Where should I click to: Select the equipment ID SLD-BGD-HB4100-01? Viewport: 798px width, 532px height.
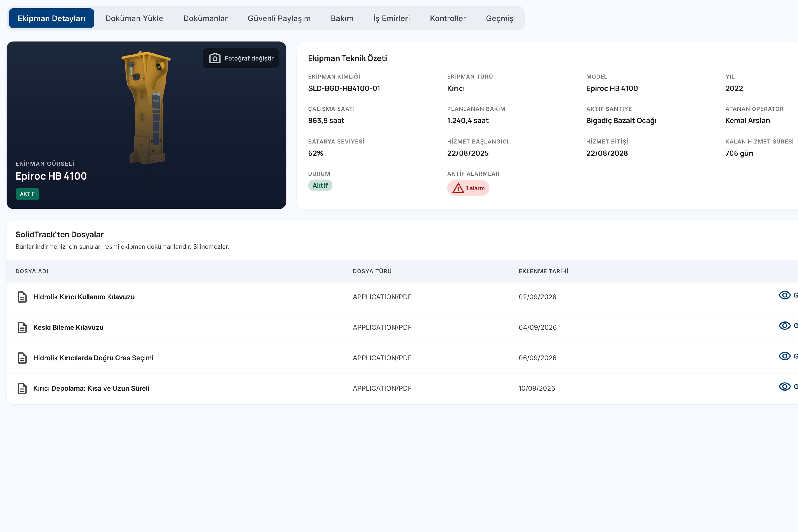344,88
